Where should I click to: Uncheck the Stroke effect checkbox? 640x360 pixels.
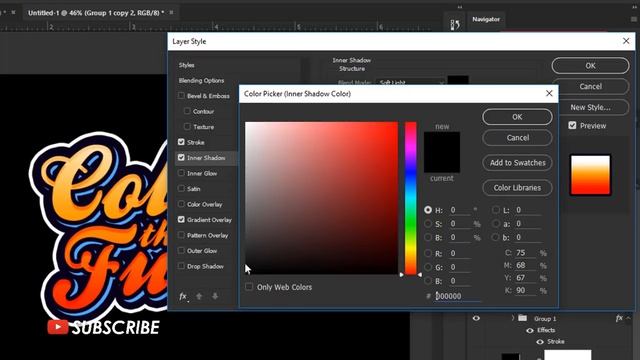pos(181,142)
